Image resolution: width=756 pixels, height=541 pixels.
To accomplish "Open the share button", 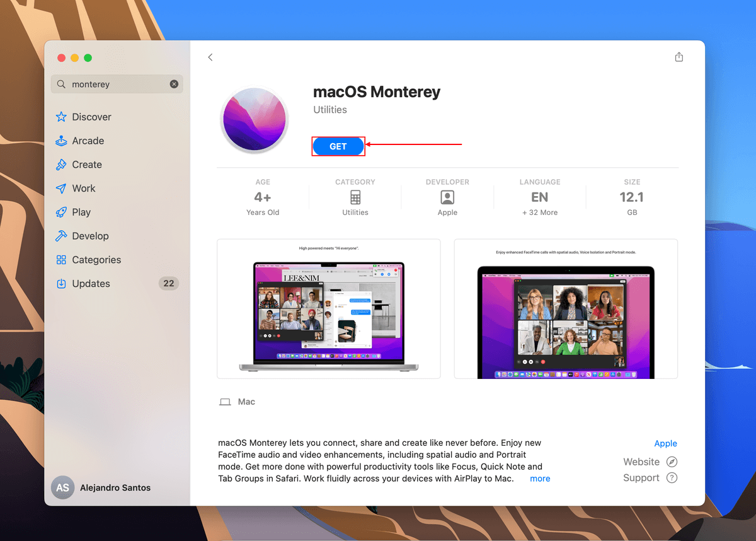I will [x=679, y=57].
